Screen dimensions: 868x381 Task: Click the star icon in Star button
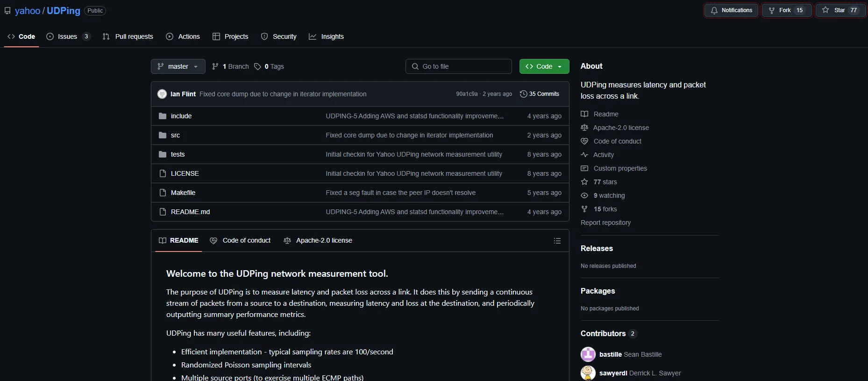(x=825, y=10)
